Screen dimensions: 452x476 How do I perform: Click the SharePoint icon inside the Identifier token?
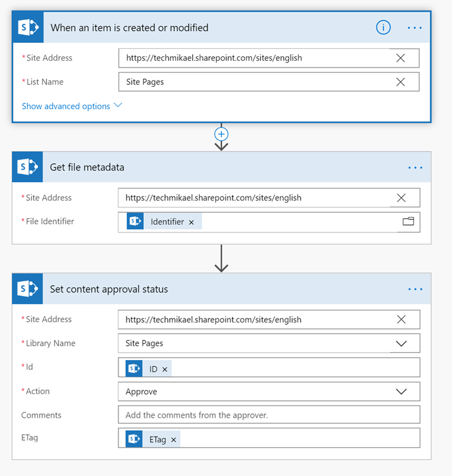point(135,221)
